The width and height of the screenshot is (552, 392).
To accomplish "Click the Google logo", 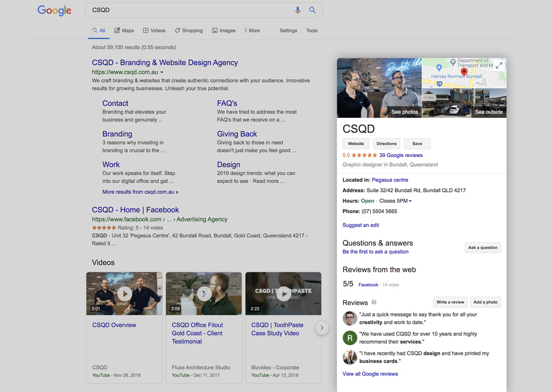I will point(55,10).
